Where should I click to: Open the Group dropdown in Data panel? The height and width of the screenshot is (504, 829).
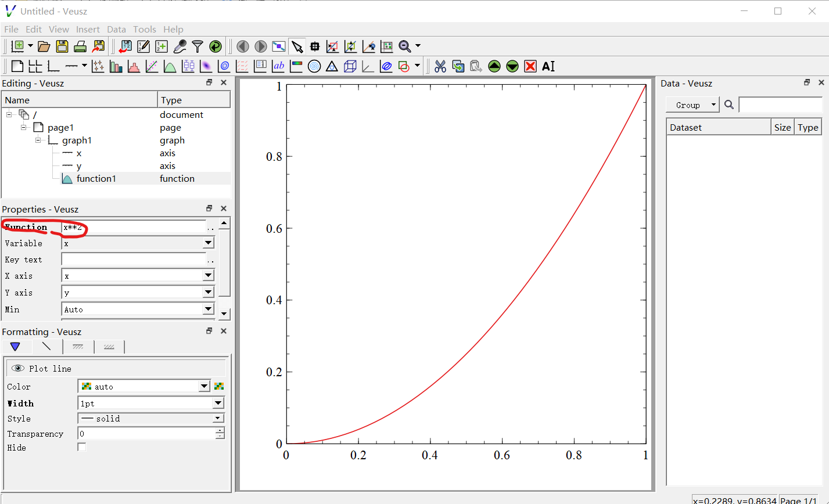coord(692,105)
